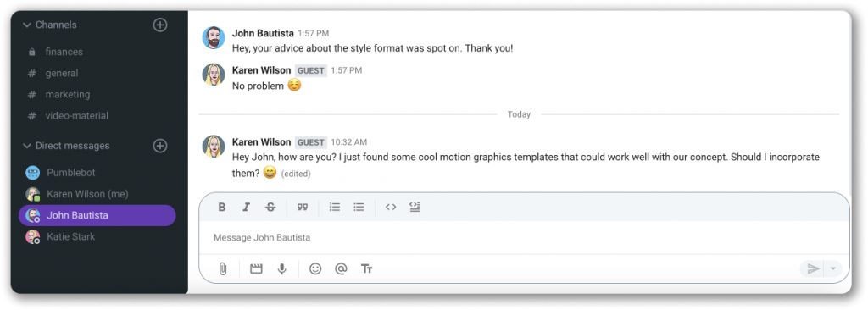Insert inline code formatting

[391, 207]
